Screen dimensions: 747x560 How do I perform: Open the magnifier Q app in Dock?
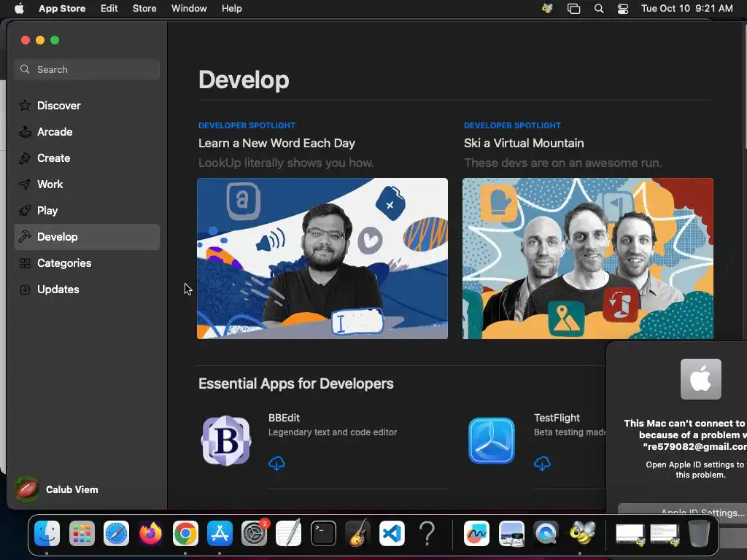[546, 533]
